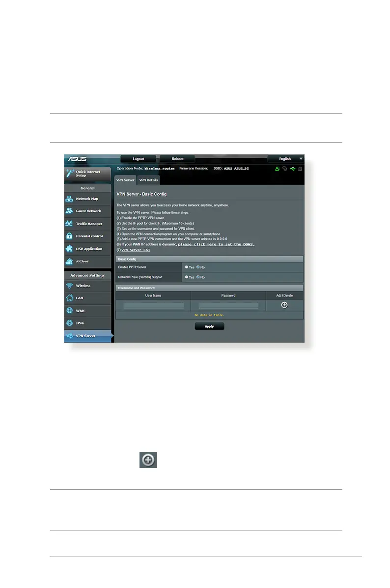Open LAN settings
Screen dimensions: 390x588
click(x=87, y=298)
